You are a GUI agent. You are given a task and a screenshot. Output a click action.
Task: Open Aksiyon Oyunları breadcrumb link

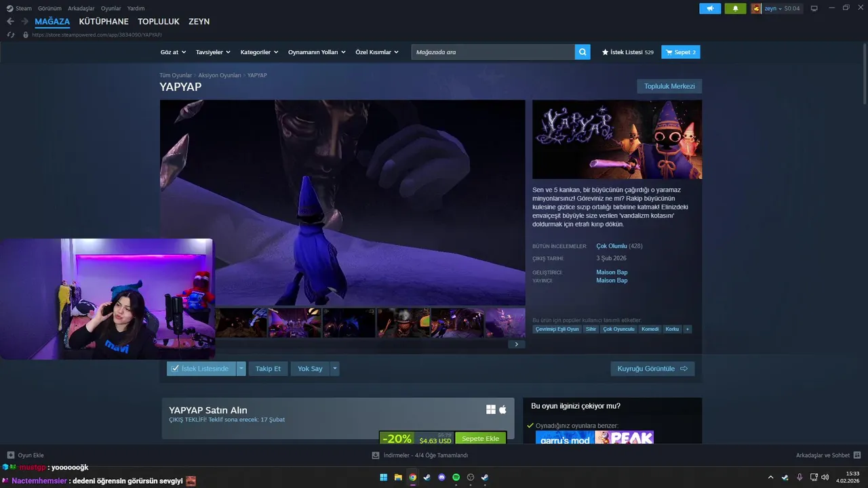[x=220, y=75]
